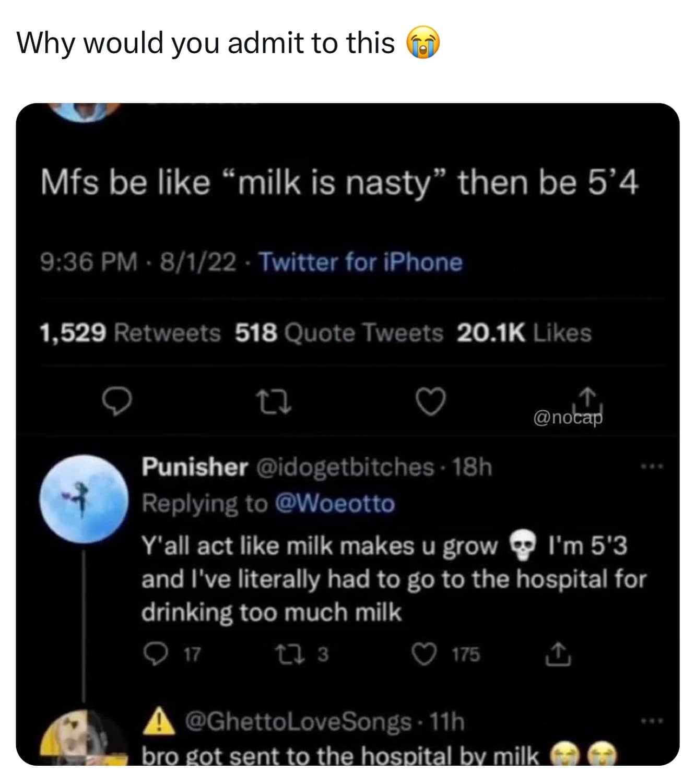Reply to Punisher's tweet via bubble icon
Screen dimensions: 695x784
click(x=155, y=655)
